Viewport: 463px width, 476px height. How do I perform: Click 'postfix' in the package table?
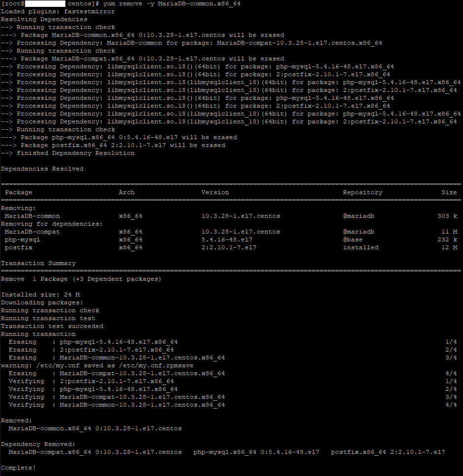pyautogui.click(x=19, y=248)
